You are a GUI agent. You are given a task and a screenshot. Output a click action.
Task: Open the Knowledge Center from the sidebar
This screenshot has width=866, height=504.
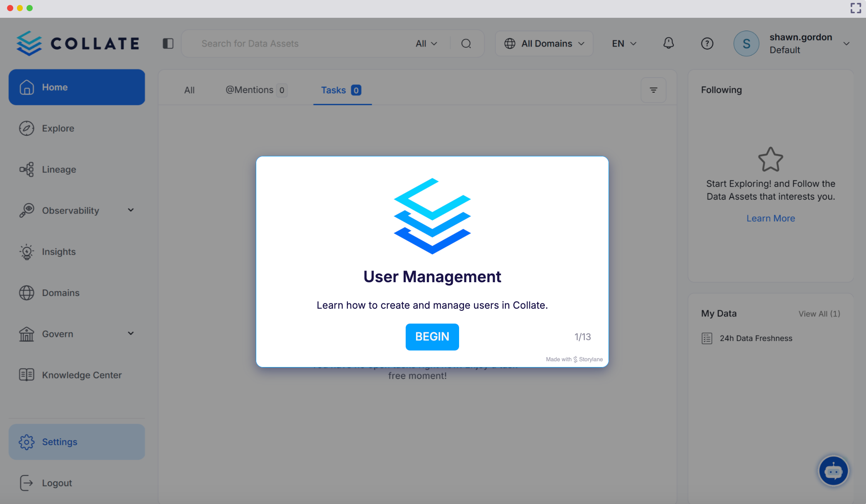coord(26,375)
